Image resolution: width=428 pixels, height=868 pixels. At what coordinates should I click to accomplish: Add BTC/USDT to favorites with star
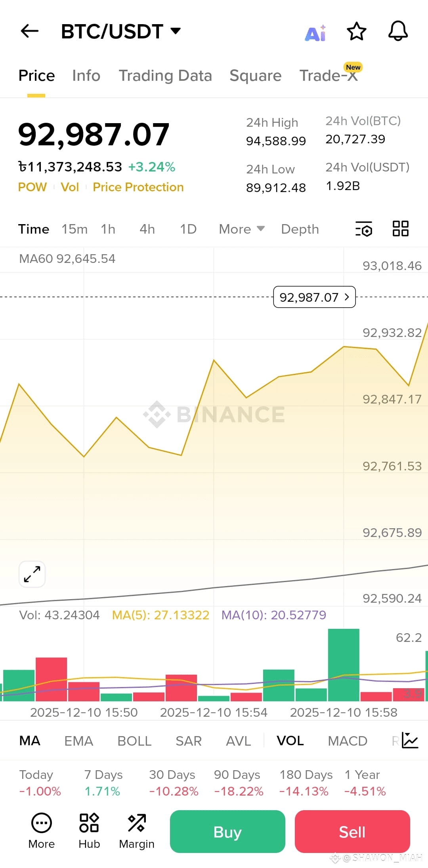356,31
